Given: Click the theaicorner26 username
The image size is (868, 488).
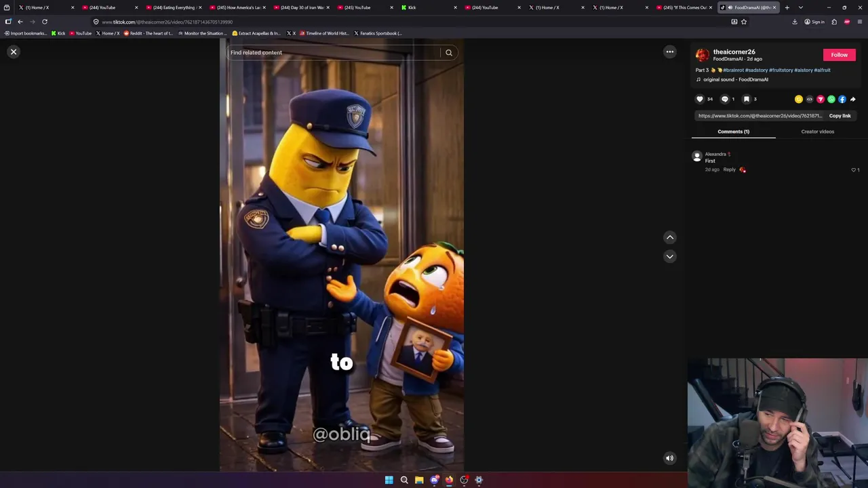Looking at the screenshot, I should (x=734, y=52).
